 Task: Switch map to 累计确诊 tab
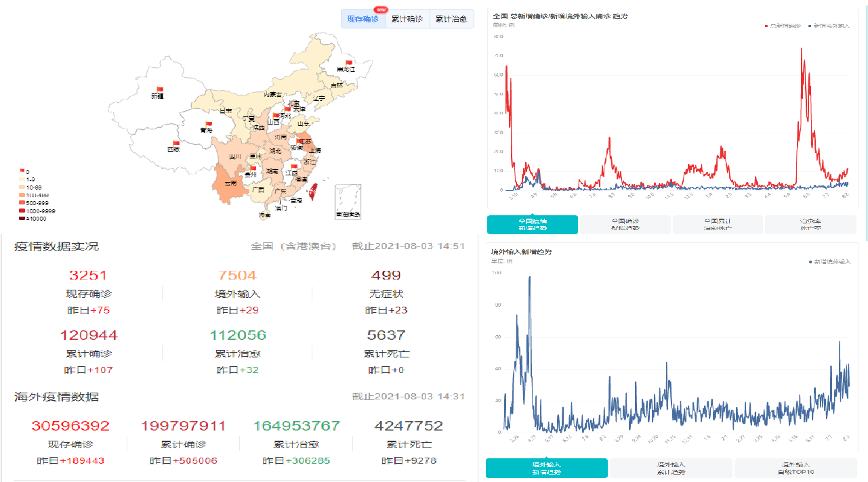407,19
